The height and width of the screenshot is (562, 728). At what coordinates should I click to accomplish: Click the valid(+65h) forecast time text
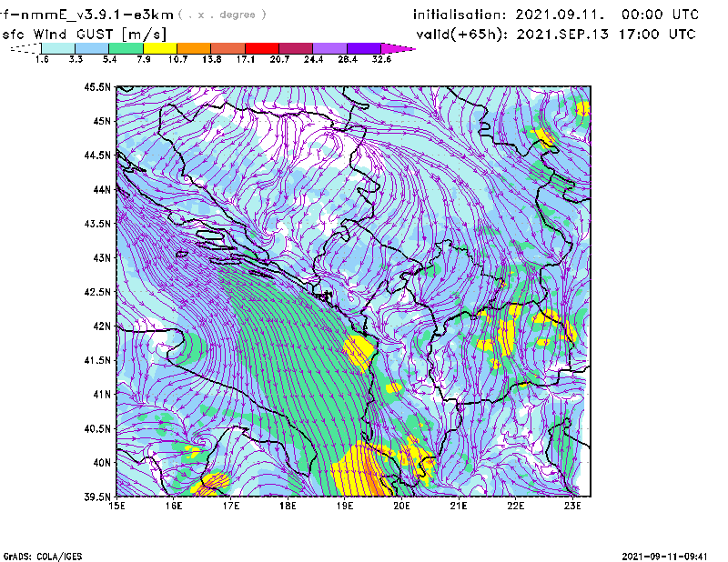(x=556, y=35)
